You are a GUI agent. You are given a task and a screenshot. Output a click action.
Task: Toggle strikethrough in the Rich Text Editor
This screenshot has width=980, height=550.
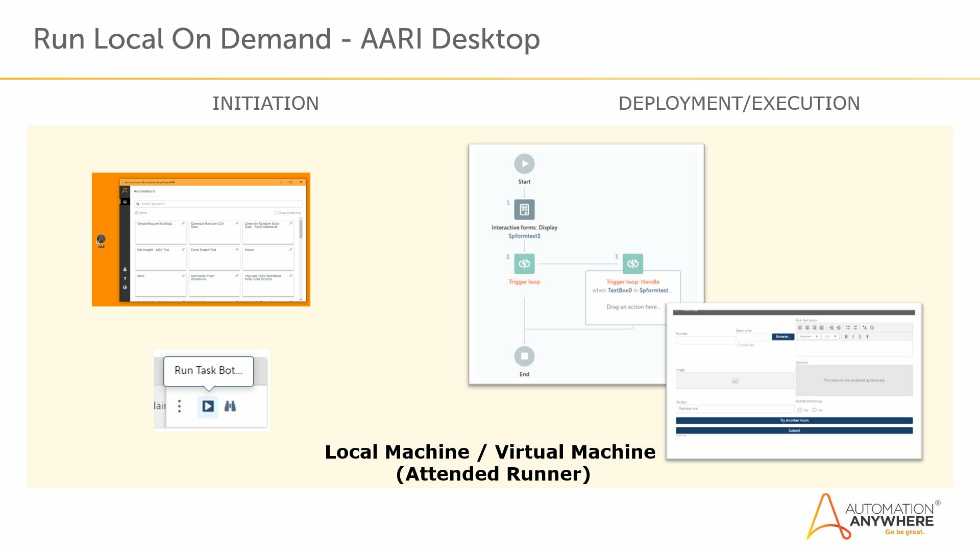[x=867, y=337]
